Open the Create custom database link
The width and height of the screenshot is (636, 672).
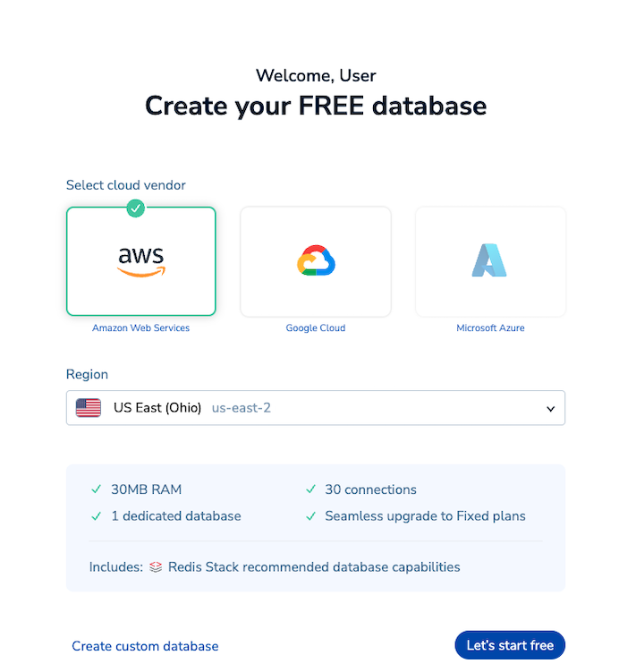pos(145,646)
